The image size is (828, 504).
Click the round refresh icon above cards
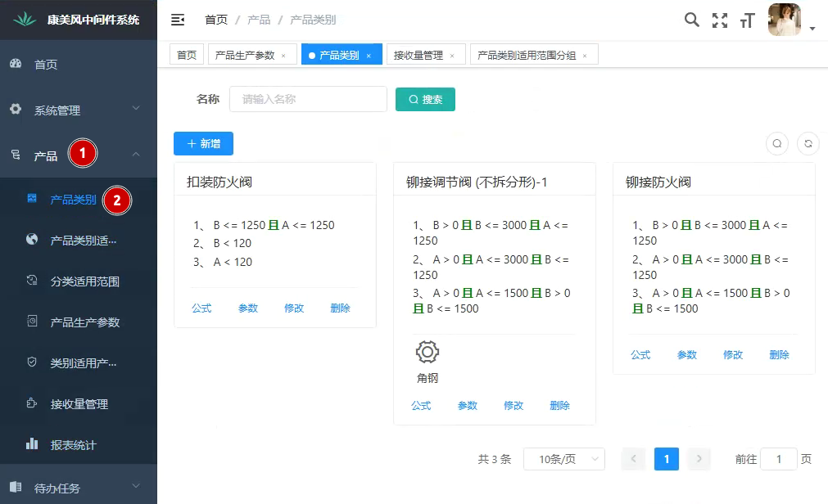(808, 143)
